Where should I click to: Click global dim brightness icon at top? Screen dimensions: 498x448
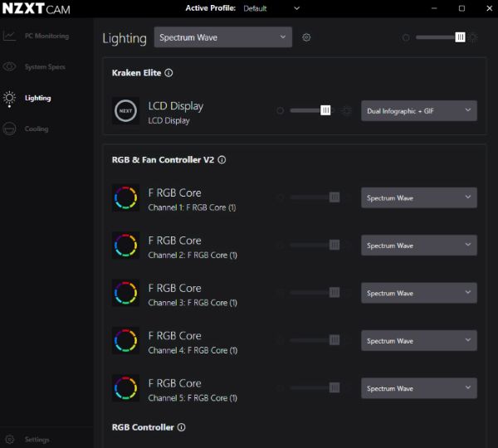406,37
